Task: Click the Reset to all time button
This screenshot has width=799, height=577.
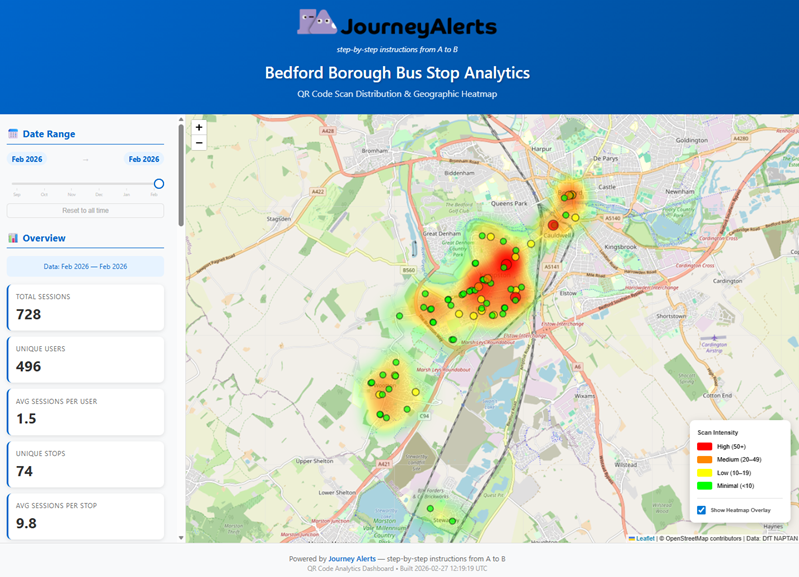Action: pos(86,211)
